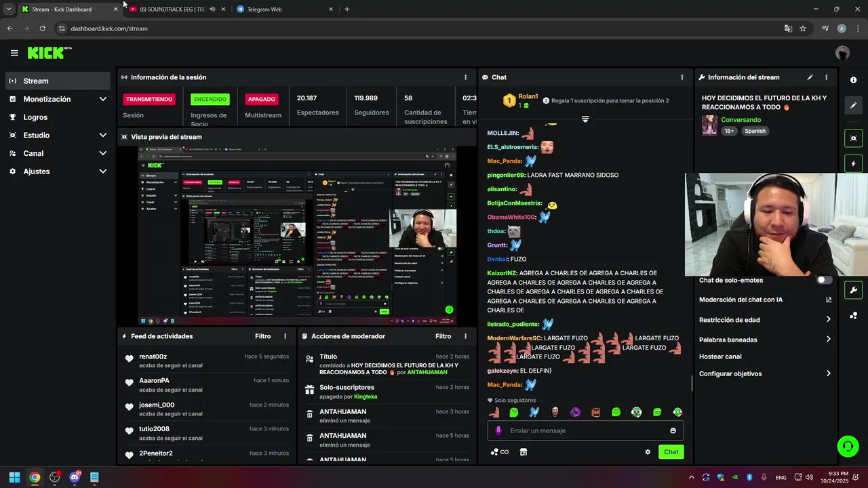This screenshot has height=488, width=868.
Task: Expand Restricción de edad arrow
Action: (x=829, y=319)
